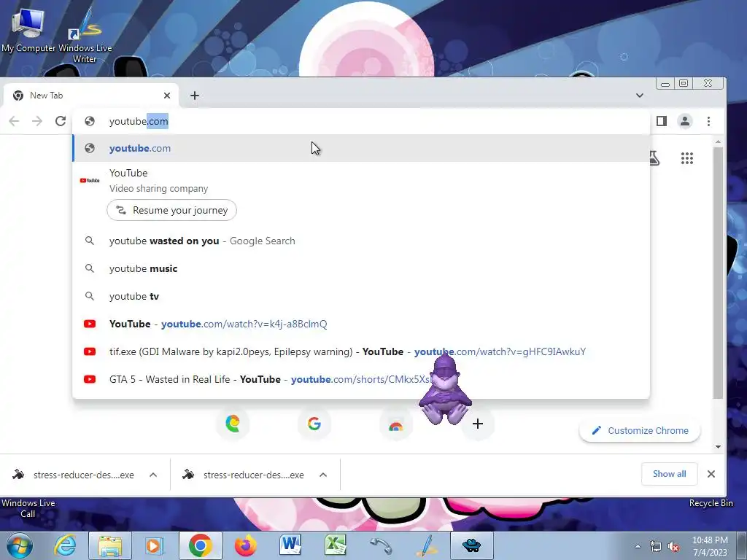Click the first stress-reducer-des....exe download
747x560 pixels.
74,475
